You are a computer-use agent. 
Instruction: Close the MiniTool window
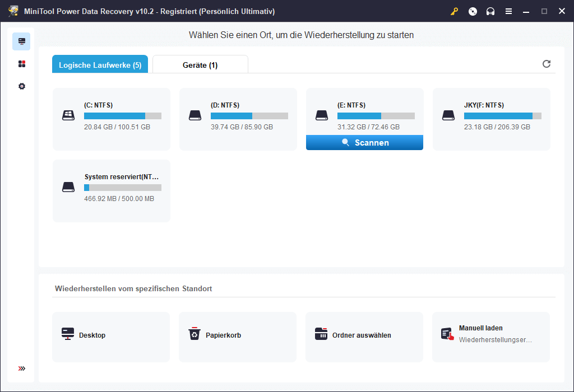[562, 11]
